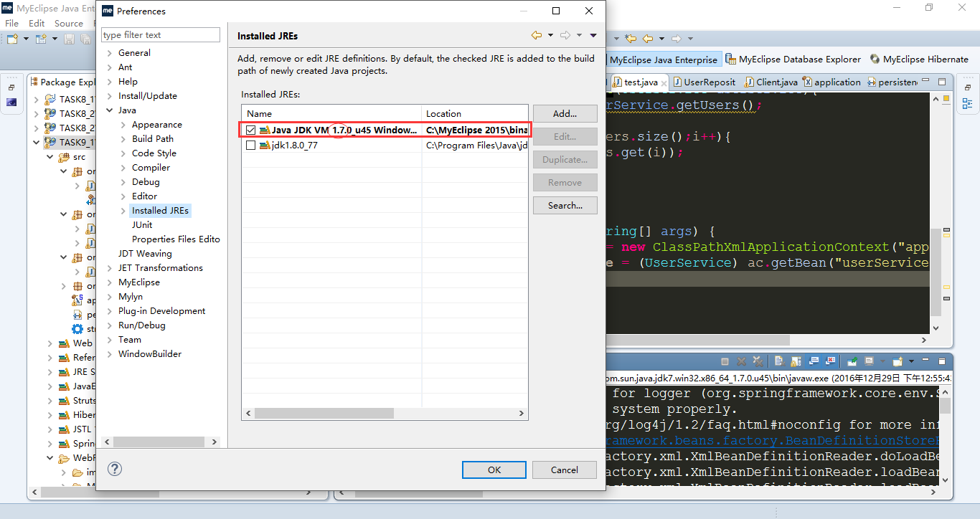This screenshot has width=980, height=519.
Task: Maximize the editor area
Action: pyautogui.click(x=941, y=82)
